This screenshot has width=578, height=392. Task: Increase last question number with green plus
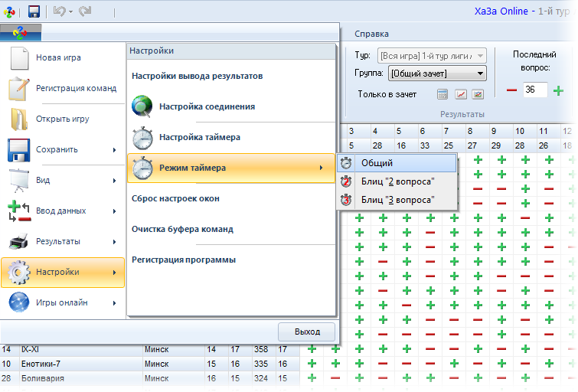coord(558,90)
